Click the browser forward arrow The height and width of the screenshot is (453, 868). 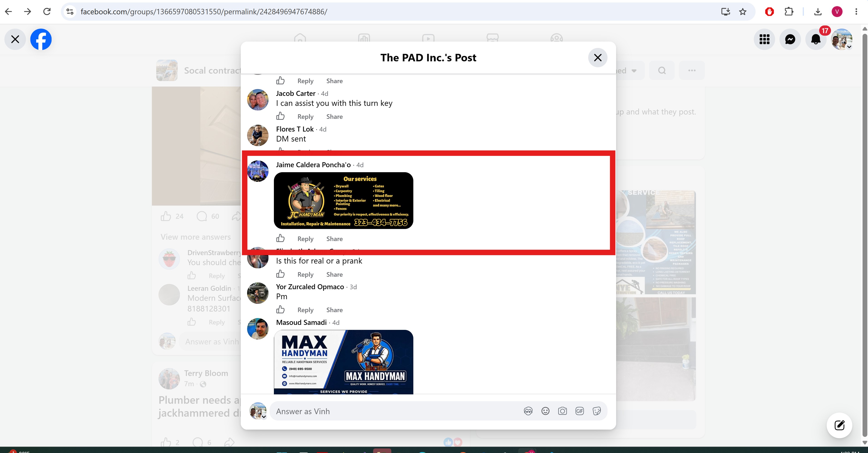[28, 11]
